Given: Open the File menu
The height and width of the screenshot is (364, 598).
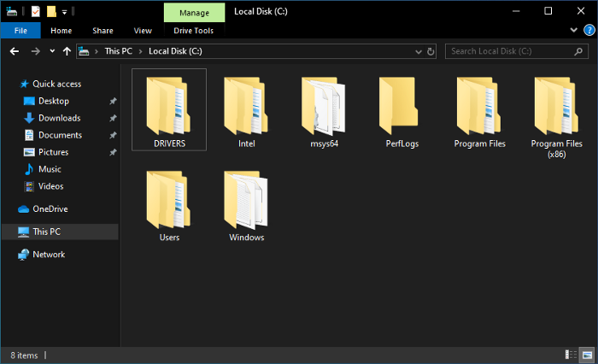Looking at the screenshot, I should pos(21,31).
